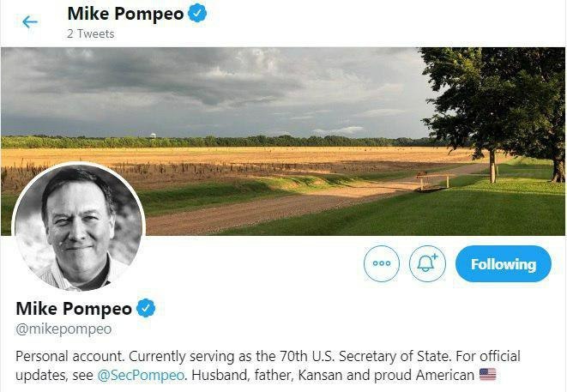Click the cloudy sky in banner image
The image size is (567, 392).
[214, 86]
